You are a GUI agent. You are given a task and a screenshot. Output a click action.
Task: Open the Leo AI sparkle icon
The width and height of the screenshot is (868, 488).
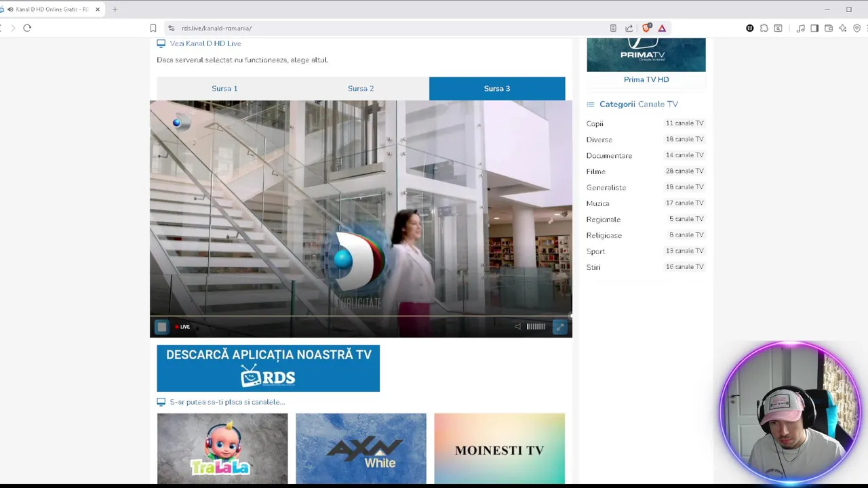click(843, 28)
